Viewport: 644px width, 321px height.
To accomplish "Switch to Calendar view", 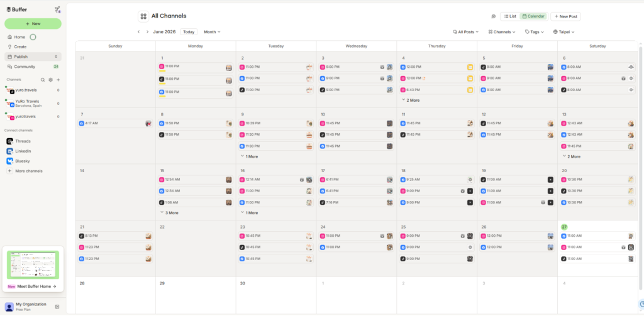I will (x=533, y=16).
